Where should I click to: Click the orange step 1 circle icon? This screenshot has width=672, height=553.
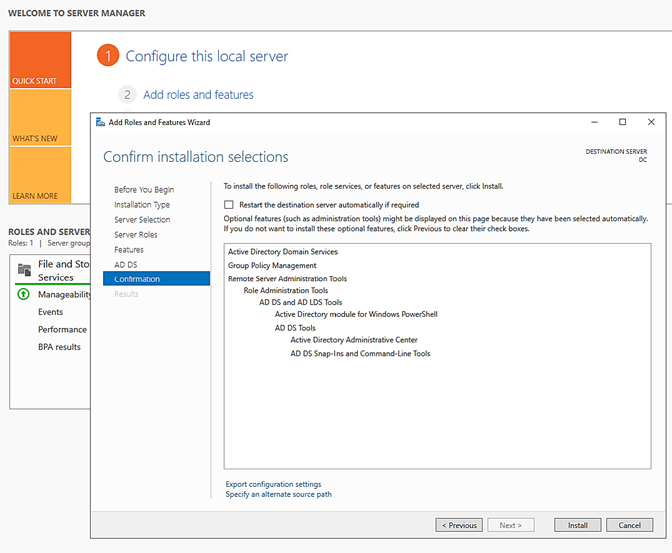[x=108, y=57]
